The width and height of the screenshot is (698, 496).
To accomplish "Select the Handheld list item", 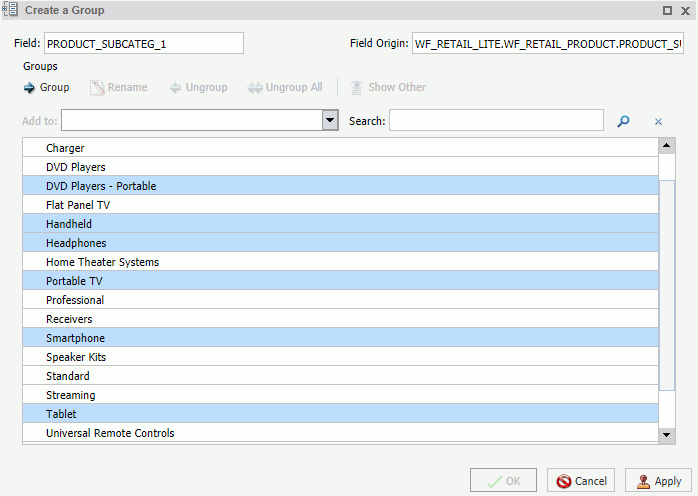I will point(341,224).
